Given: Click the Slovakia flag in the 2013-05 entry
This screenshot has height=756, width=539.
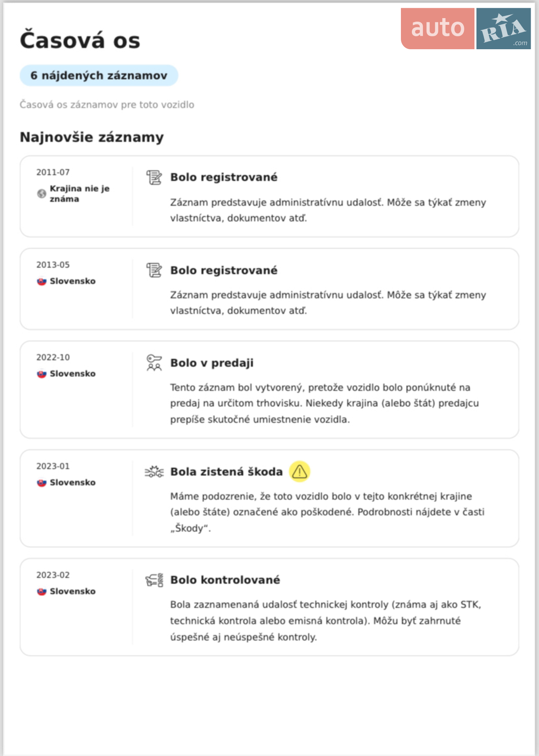Looking at the screenshot, I should pos(42,282).
